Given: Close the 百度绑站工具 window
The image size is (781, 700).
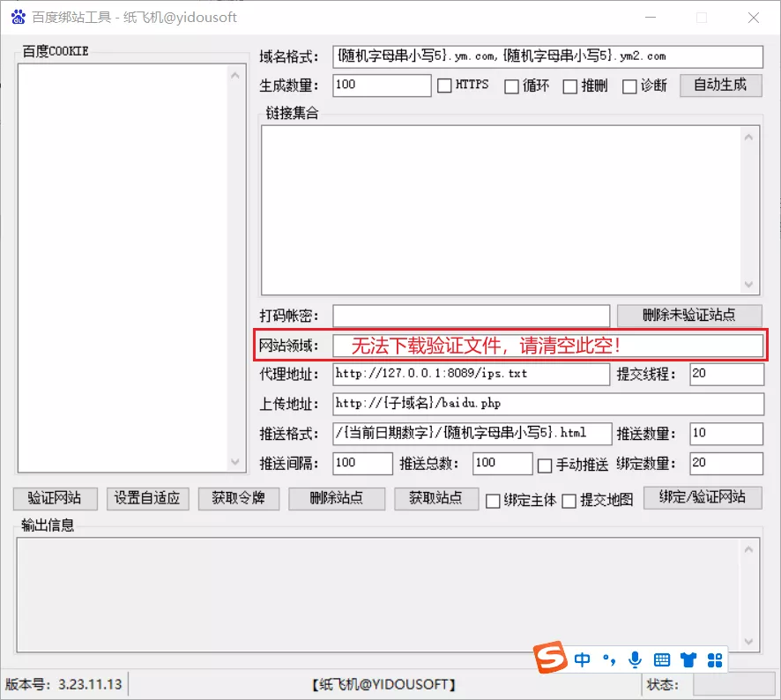Looking at the screenshot, I should click(754, 18).
